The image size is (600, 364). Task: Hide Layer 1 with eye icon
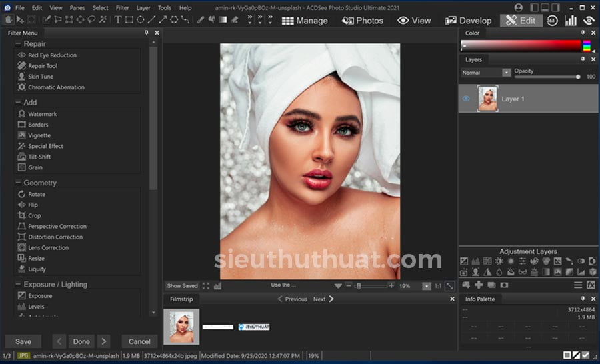[466, 99]
